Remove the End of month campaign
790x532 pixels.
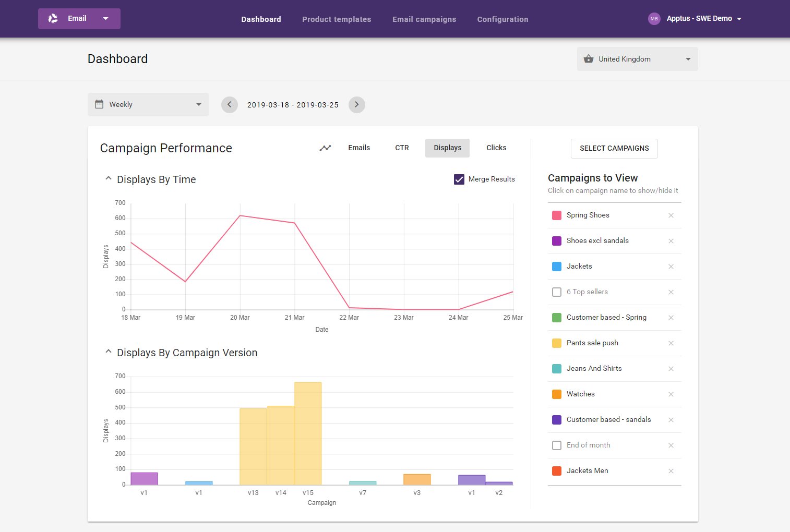(671, 445)
